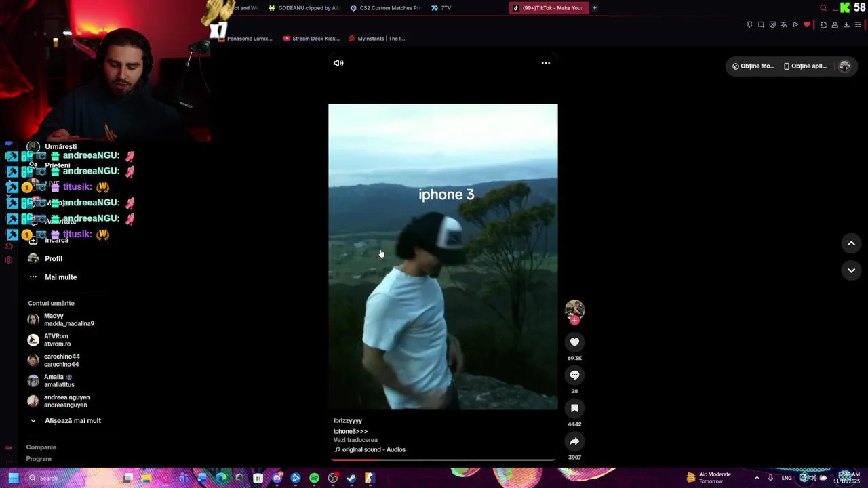Screen dimensions: 868x488
Task: Pause the playing iphone 3 video
Action: click(x=443, y=257)
